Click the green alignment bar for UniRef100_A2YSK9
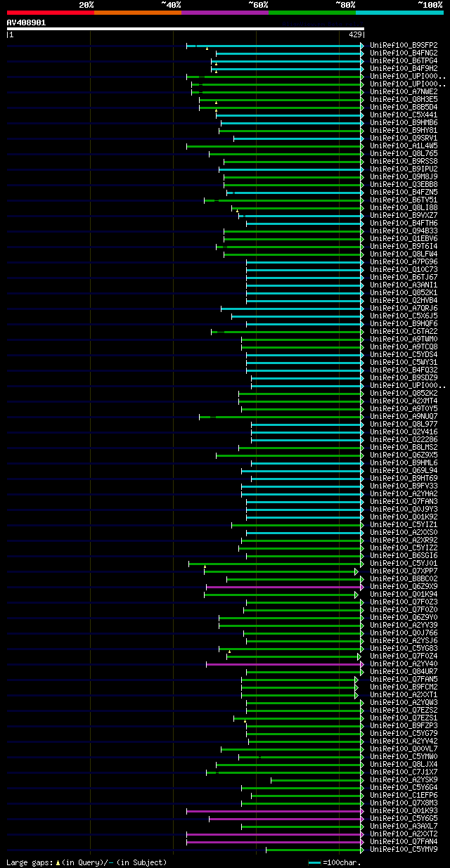This screenshot has height=868, width=450. tap(316, 779)
